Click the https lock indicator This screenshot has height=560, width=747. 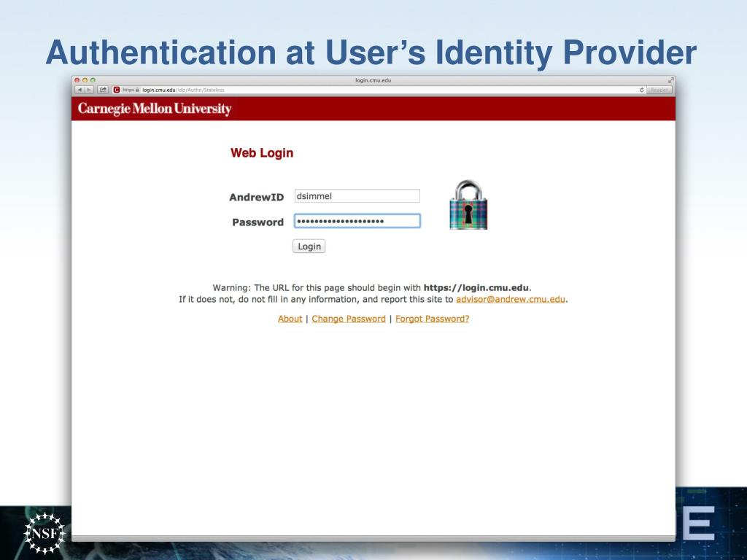coord(131,90)
